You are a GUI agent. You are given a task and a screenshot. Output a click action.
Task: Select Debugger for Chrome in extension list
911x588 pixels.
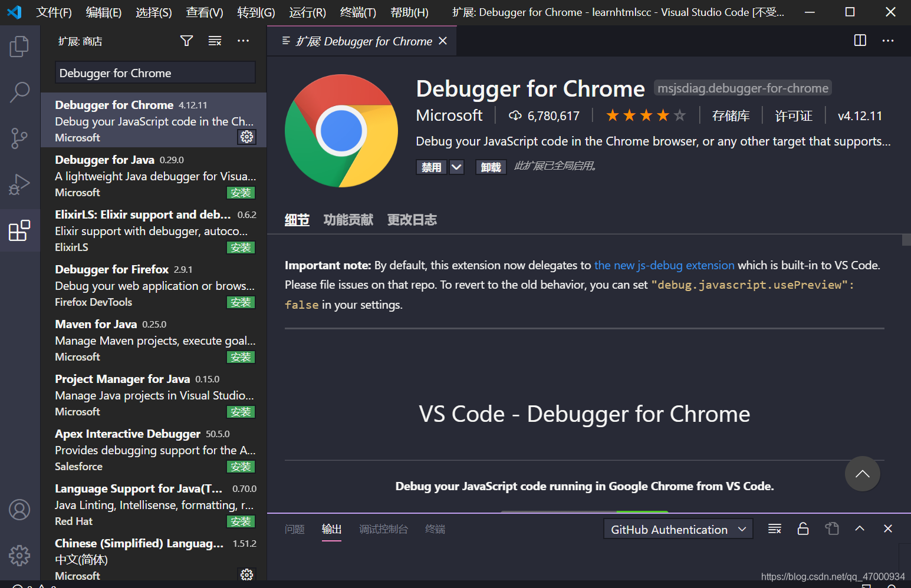(x=153, y=120)
